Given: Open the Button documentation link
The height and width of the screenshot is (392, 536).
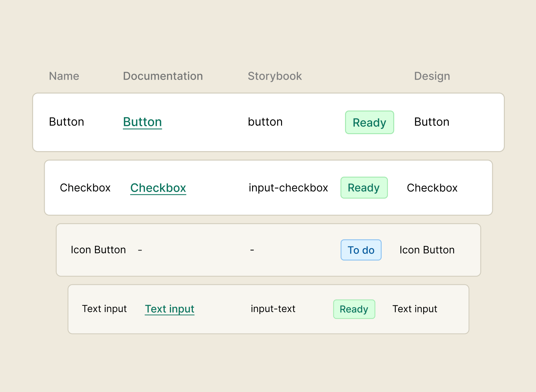Looking at the screenshot, I should pyautogui.click(x=142, y=122).
